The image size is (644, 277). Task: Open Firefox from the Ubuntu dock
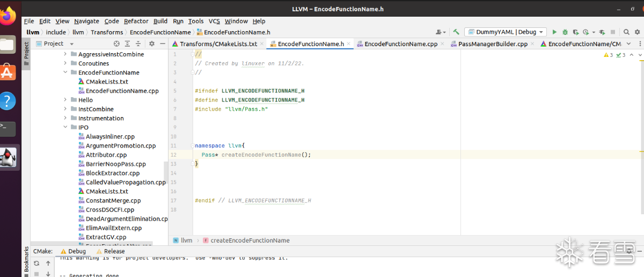8,17
